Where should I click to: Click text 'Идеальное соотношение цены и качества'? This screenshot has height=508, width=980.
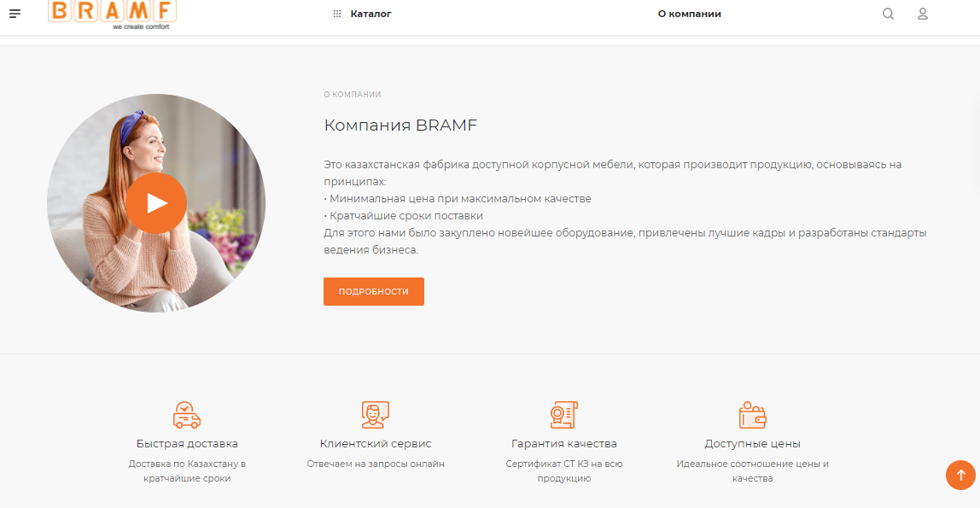753,471
